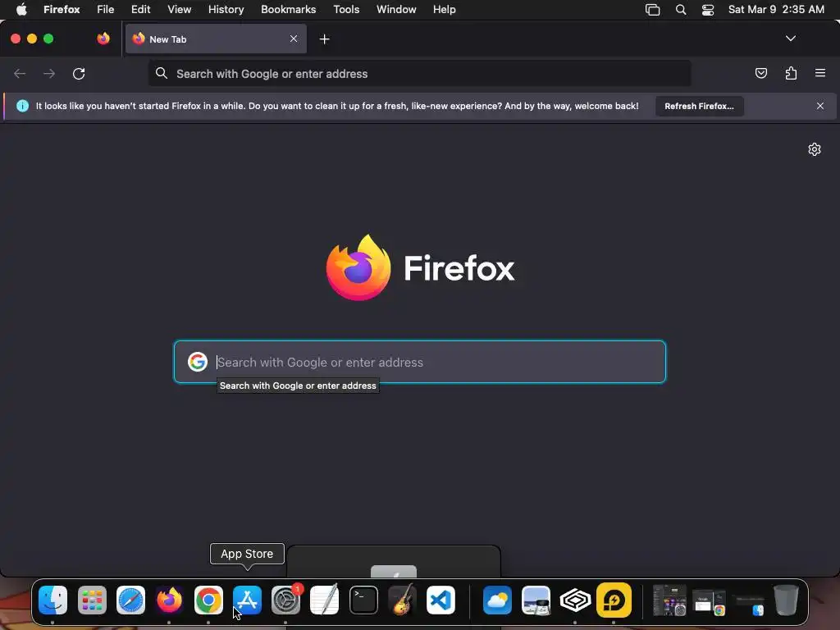840x630 pixels.
Task: Open Launchpad from the Dock
Action: (92, 600)
